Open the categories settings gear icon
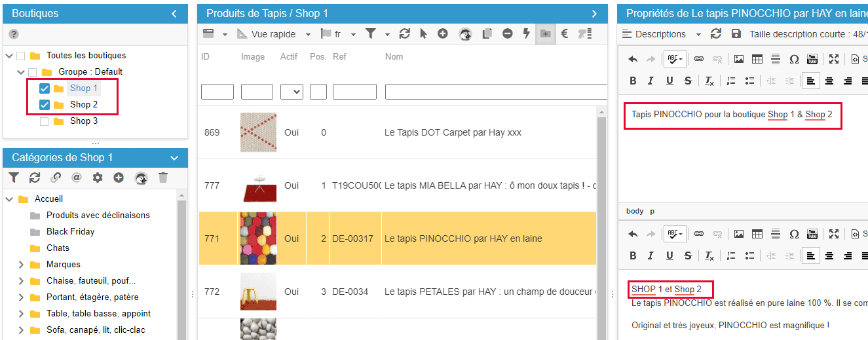868x340 pixels. [x=98, y=178]
